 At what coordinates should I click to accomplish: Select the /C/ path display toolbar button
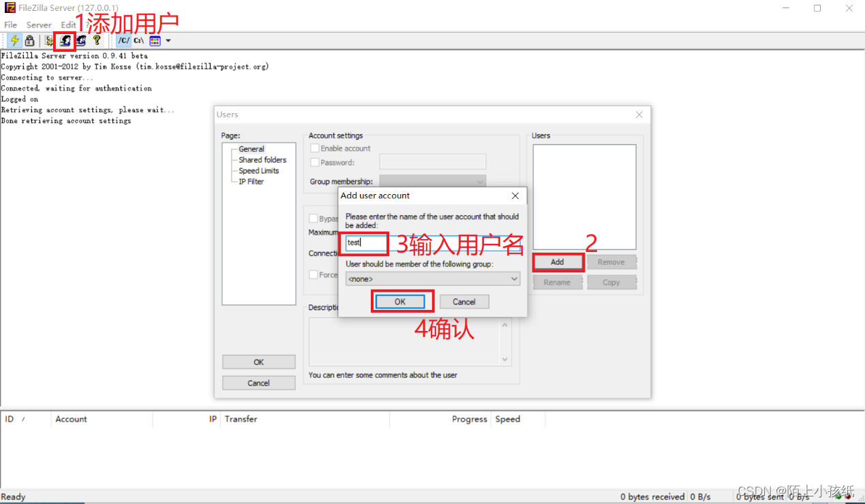(x=123, y=41)
